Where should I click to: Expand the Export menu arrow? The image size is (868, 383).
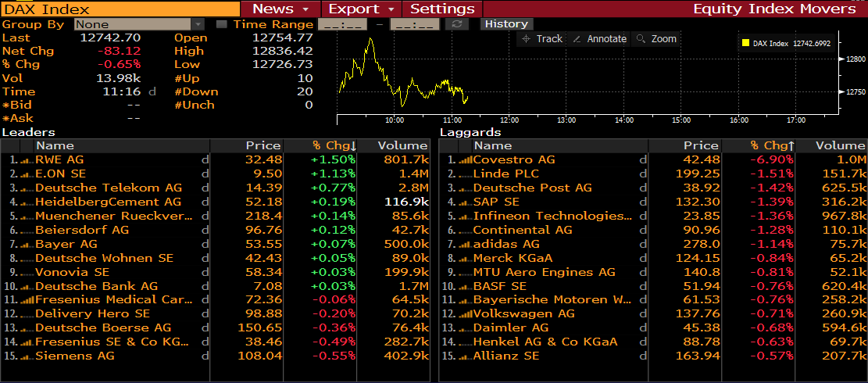click(x=391, y=9)
